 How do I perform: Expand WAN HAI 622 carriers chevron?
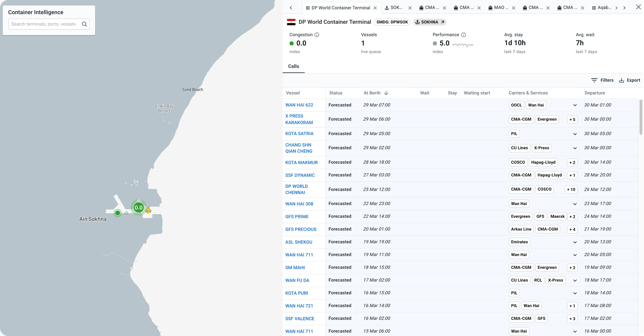[575, 105]
